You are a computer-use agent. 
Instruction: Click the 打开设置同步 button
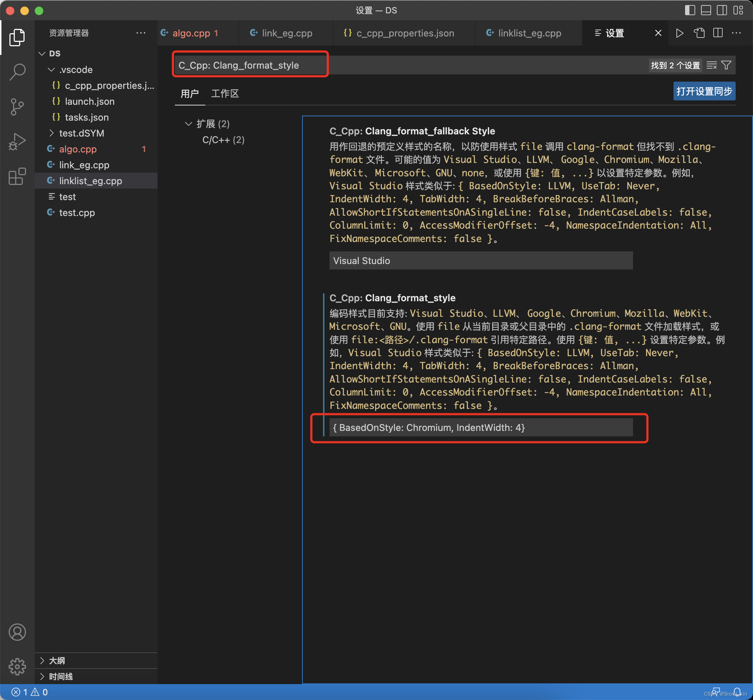tap(704, 91)
